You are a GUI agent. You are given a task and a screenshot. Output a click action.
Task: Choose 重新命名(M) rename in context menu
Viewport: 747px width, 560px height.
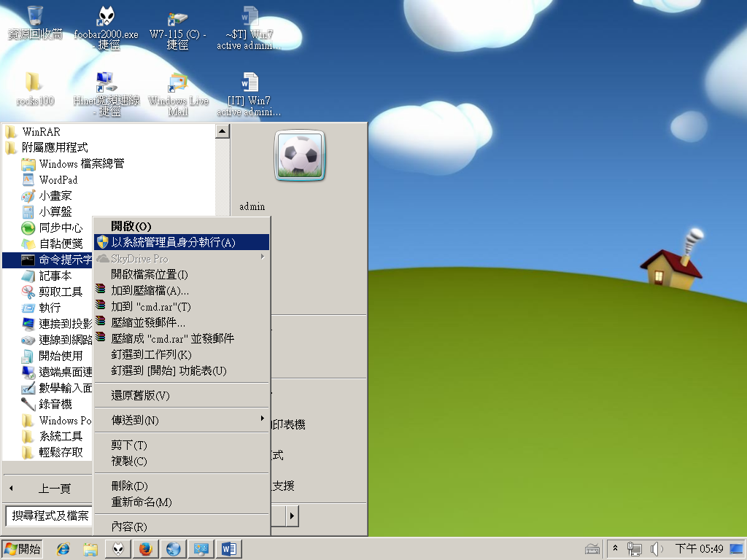click(182, 502)
